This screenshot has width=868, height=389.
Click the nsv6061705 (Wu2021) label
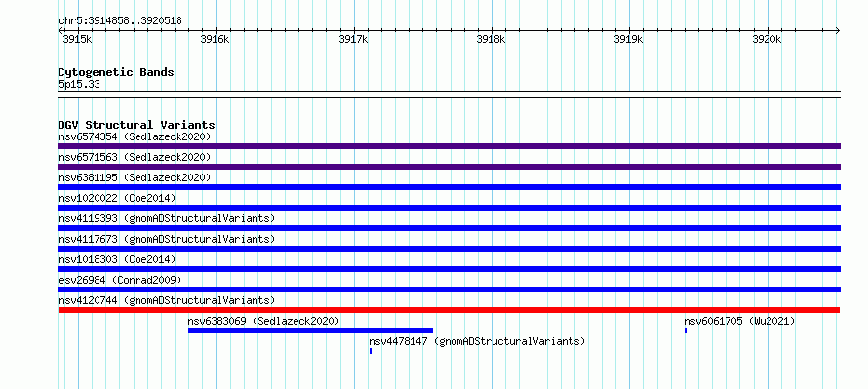(739, 321)
